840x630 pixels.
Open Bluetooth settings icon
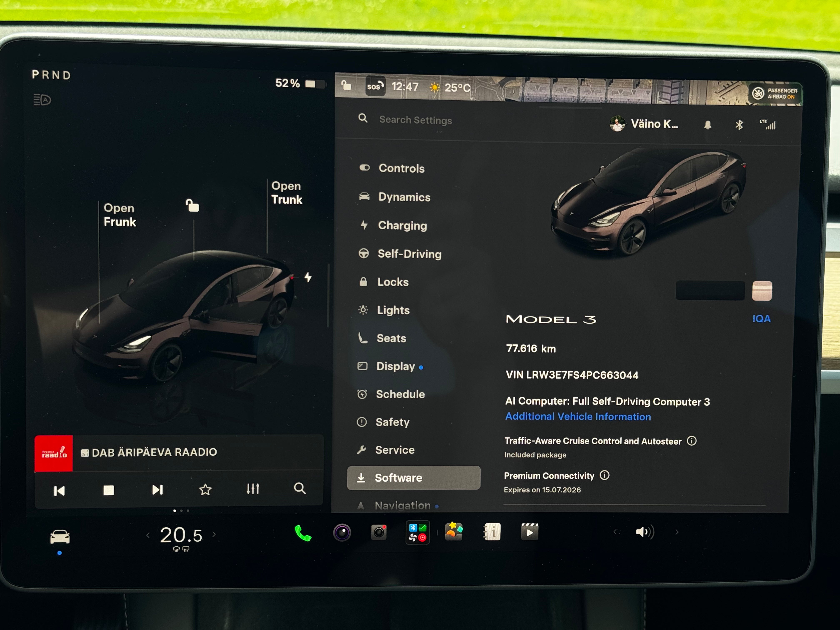739,125
